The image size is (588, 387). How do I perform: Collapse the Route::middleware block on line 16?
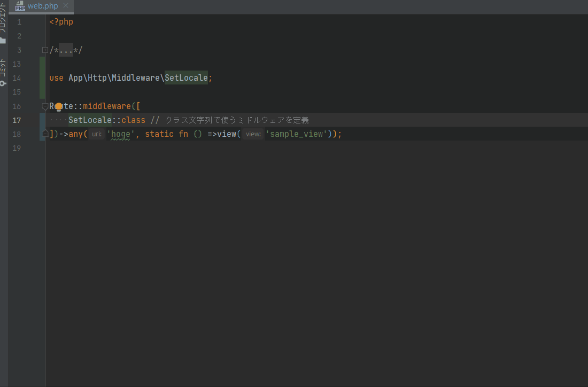click(45, 106)
